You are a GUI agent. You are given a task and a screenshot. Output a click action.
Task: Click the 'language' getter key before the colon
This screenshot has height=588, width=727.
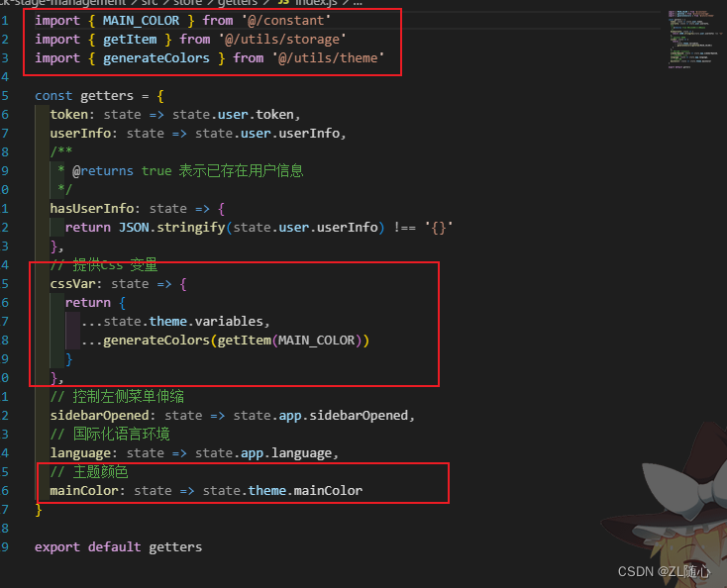[x=80, y=453]
